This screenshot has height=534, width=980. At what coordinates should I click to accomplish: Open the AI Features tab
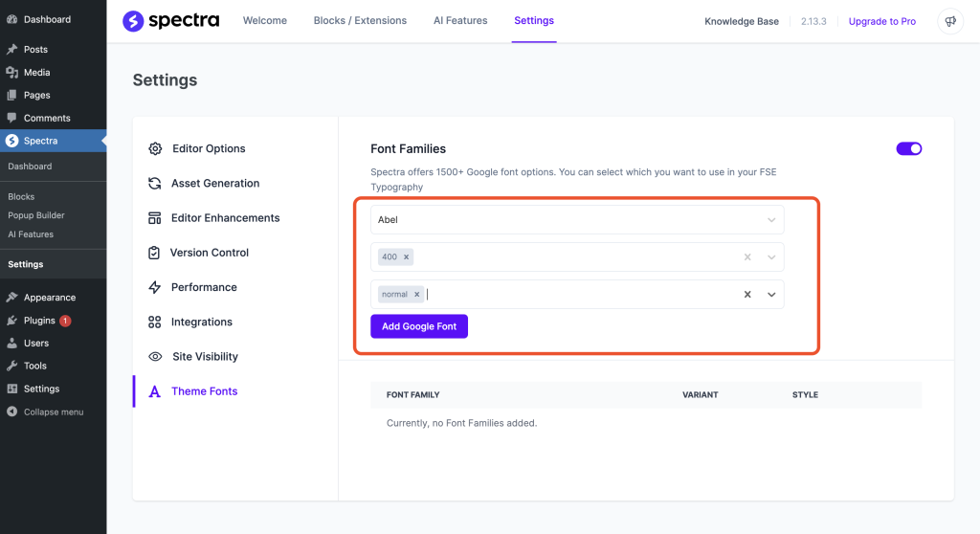pos(460,21)
